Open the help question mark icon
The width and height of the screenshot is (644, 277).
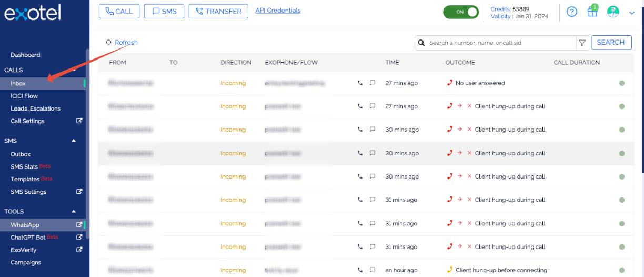pyautogui.click(x=572, y=12)
